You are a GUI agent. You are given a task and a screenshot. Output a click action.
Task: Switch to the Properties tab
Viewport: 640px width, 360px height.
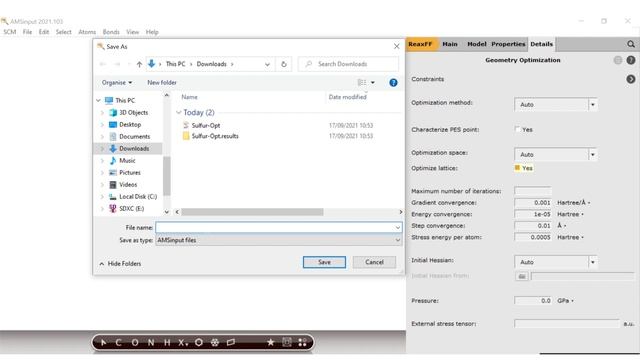[508, 44]
